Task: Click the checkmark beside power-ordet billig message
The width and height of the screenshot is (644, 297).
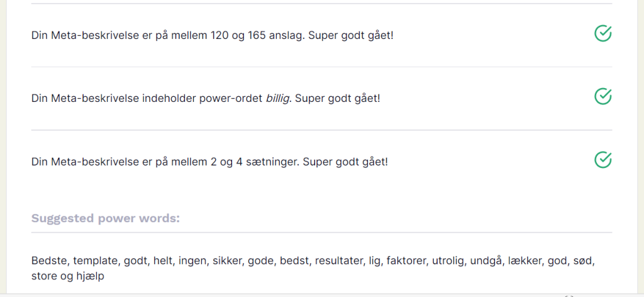Action: [x=602, y=96]
